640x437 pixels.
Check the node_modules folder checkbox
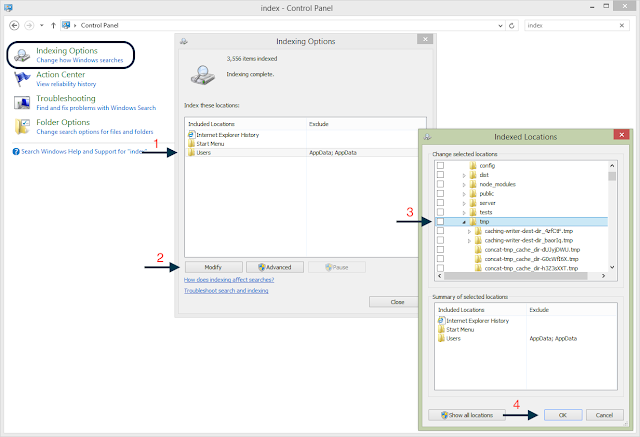440,184
